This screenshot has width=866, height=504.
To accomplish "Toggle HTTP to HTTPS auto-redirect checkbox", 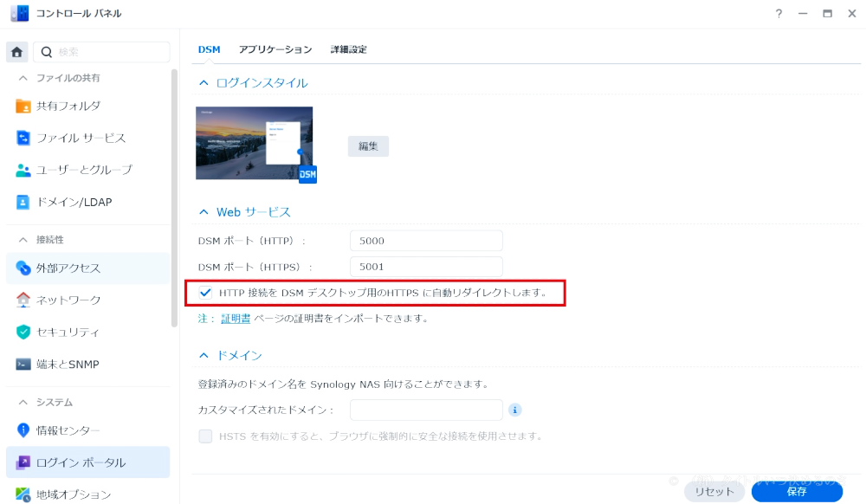I will [205, 293].
